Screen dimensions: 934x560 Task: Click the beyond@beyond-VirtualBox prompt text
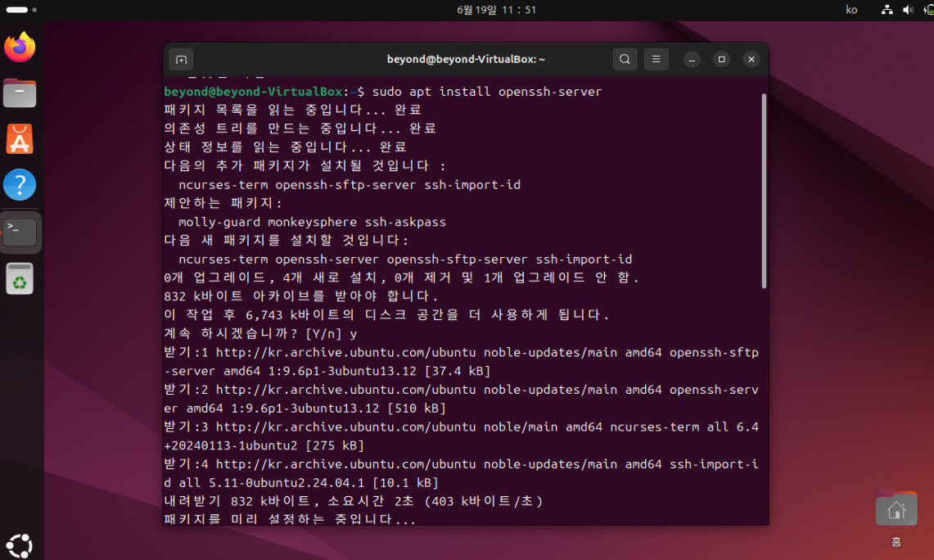tap(253, 92)
